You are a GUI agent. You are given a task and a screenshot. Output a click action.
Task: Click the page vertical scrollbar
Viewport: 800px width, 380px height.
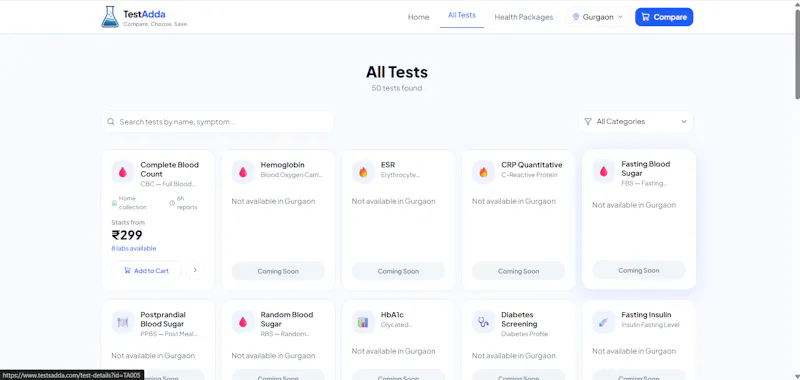(797, 54)
